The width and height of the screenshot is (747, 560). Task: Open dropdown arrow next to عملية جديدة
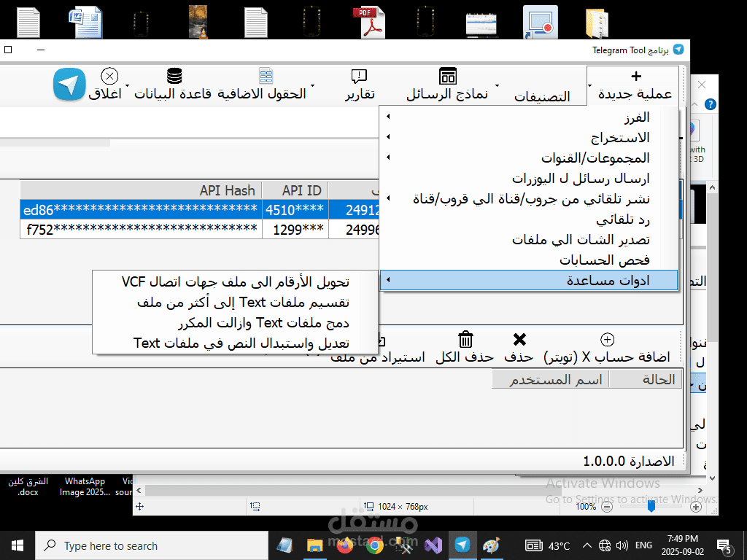pyautogui.click(x=589, y=86)
